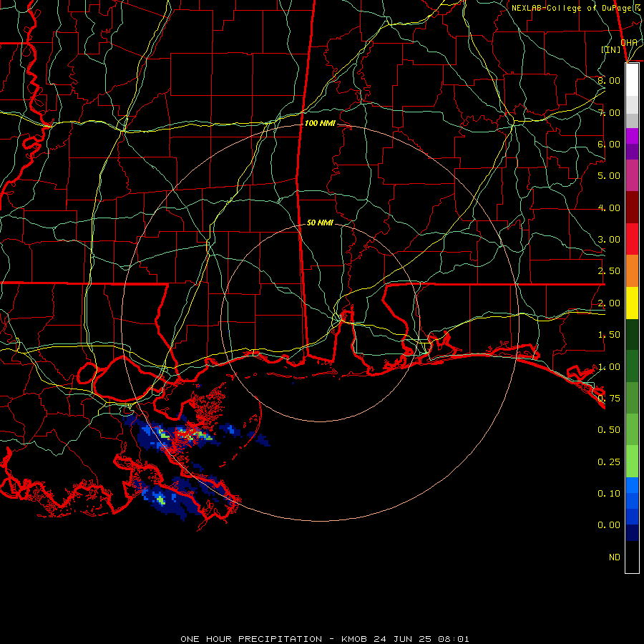Viewport: 644px width, 644px height.
Task: Click the OHA product label
Action: click(x=629, y=42)
